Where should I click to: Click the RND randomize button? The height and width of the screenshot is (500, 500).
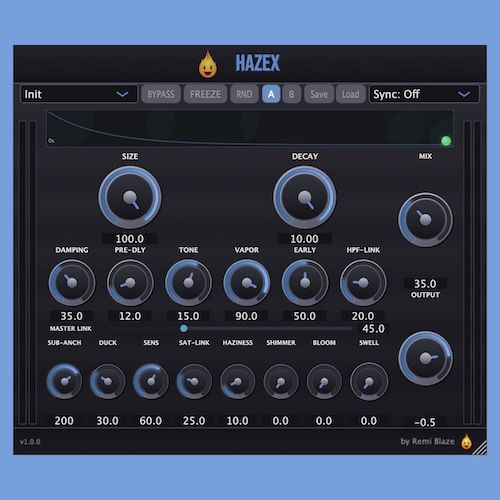pyautogui.click(x=244, y=94)
